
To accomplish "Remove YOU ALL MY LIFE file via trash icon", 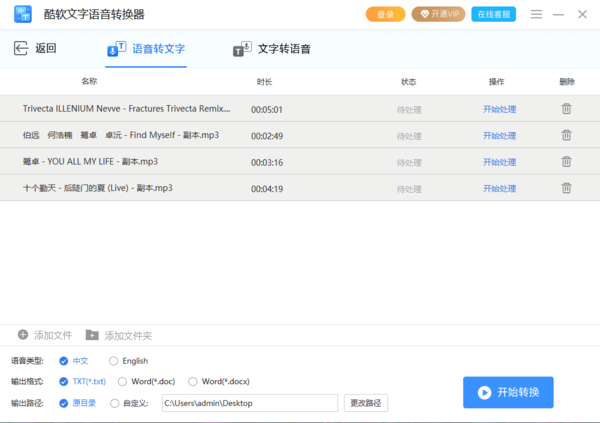I will point(566,161).
